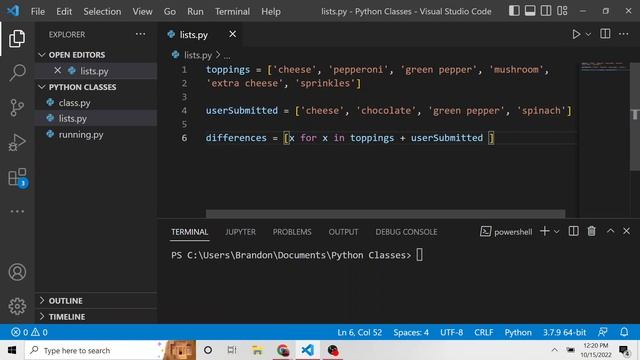Open the File menu
This screenshot has width=640, height=360.
point(38,11)
